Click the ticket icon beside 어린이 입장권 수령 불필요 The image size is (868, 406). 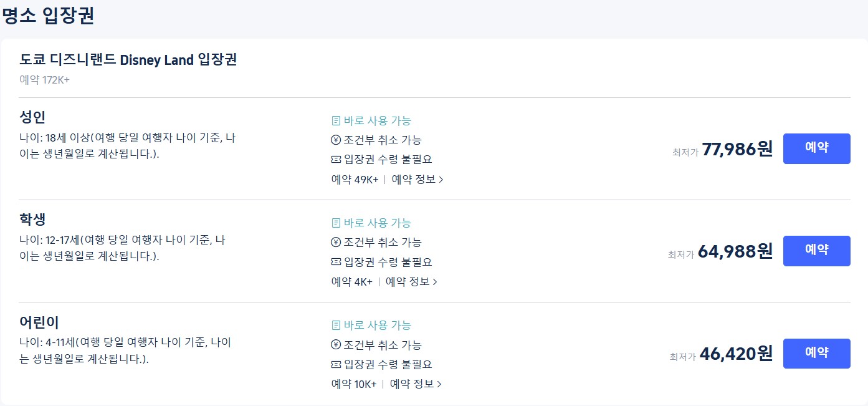[336, 364]
